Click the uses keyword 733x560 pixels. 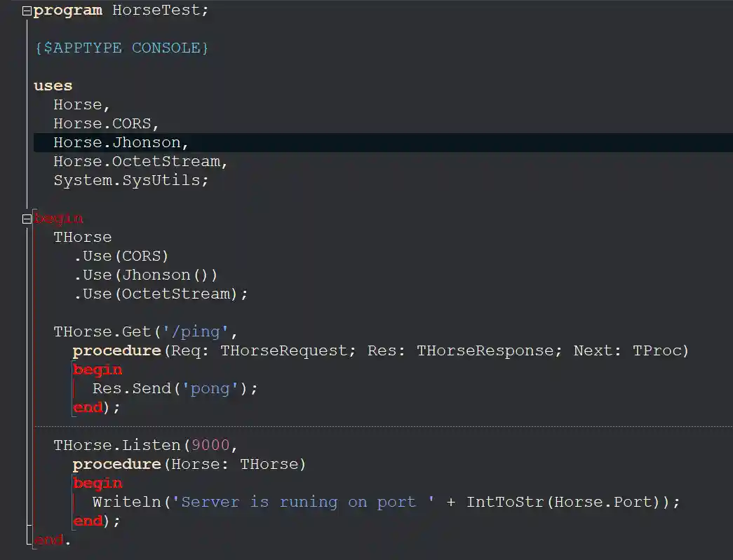[x=52, y=85]
